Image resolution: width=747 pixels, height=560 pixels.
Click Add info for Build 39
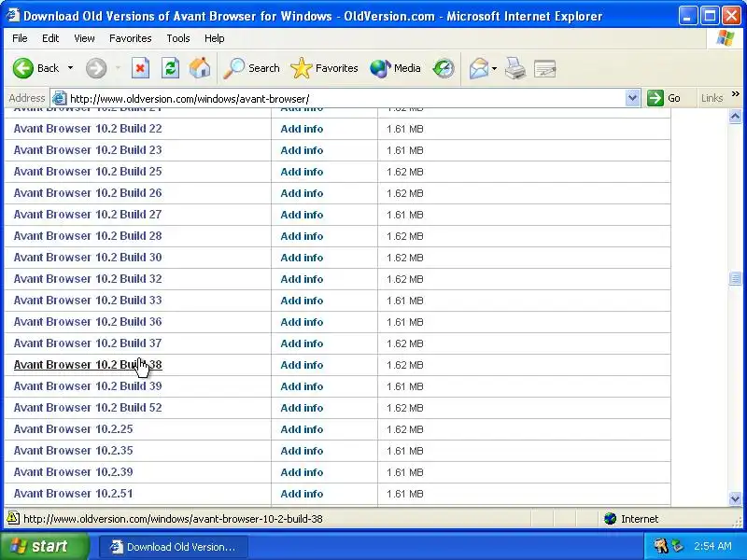point(302,386)
